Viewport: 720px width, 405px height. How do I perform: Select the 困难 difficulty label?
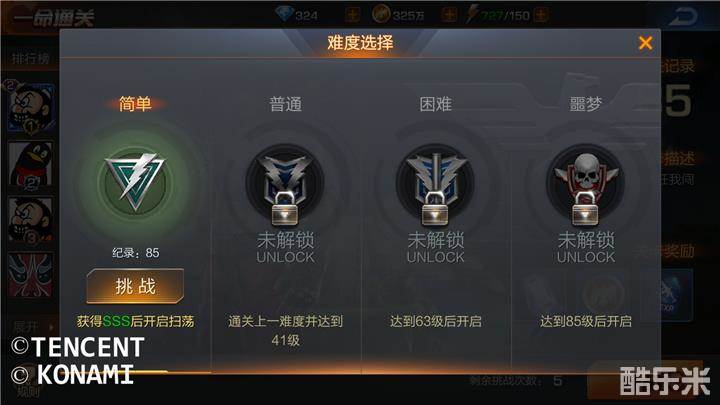coord(435,104)
